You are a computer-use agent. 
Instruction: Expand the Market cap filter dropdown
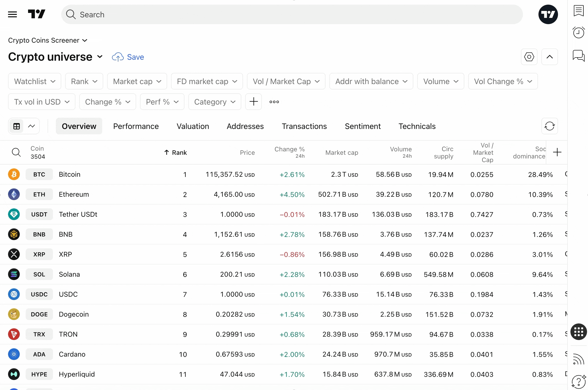pyautogui.click(x=137, y=81)
